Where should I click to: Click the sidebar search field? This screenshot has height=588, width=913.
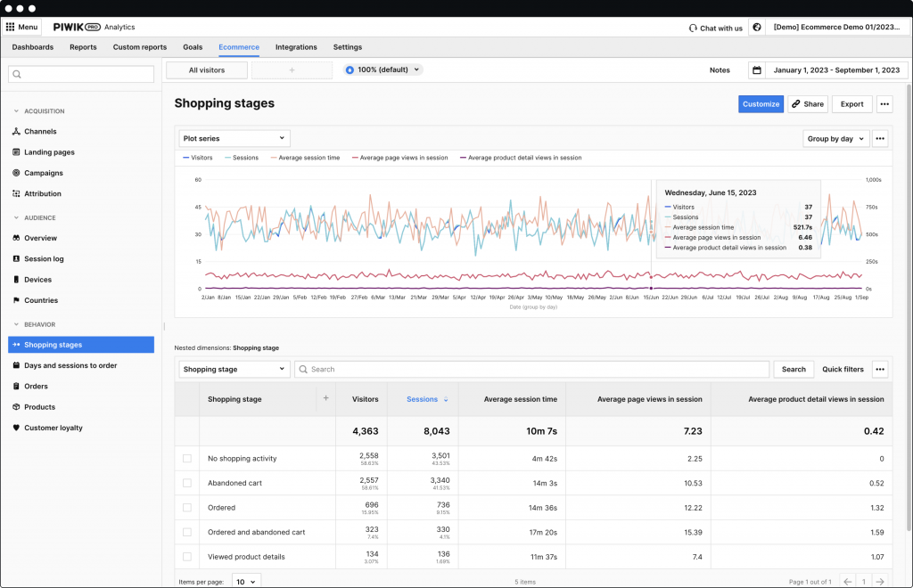[x=81, y=74]
